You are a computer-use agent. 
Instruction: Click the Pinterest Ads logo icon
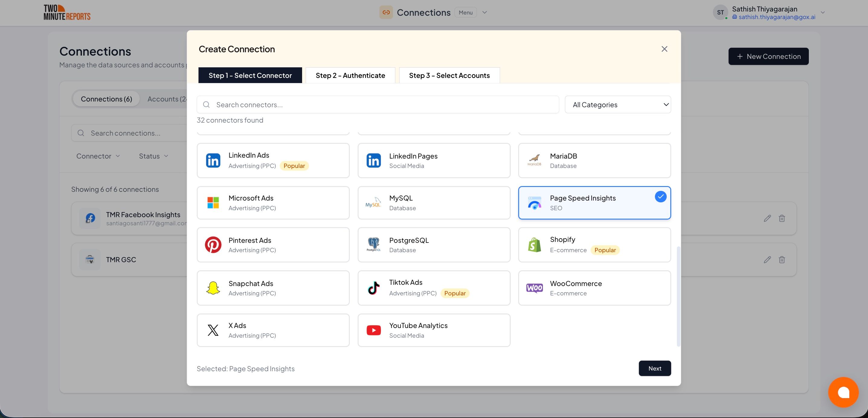coord(213,245)
